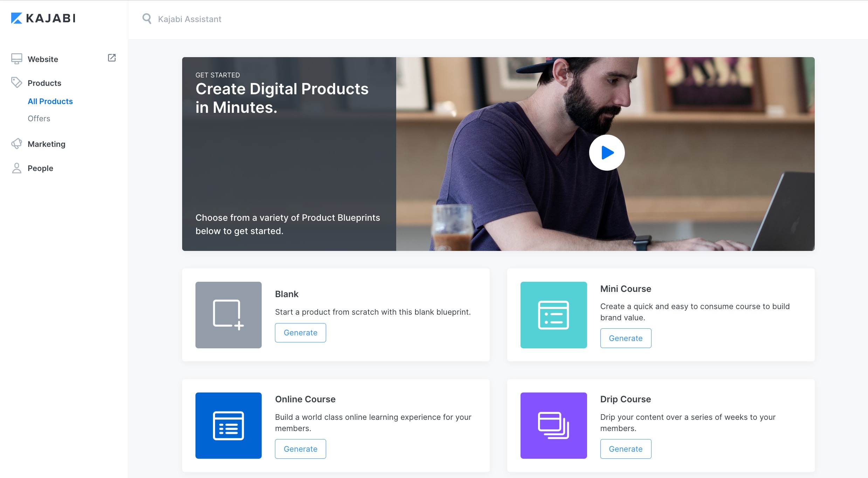Click the People person icon
This screenshot has width=868, height=478.
tap(16, 168)
